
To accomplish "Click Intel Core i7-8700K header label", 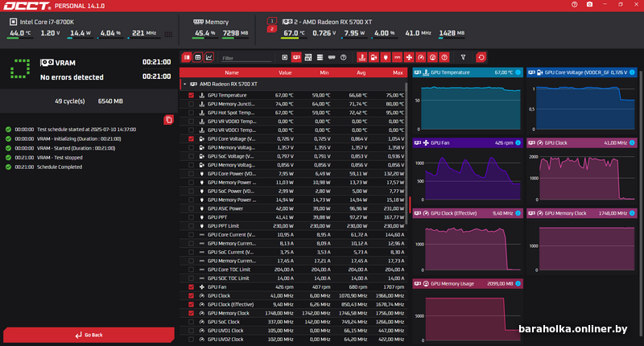I will coord(47,23).
